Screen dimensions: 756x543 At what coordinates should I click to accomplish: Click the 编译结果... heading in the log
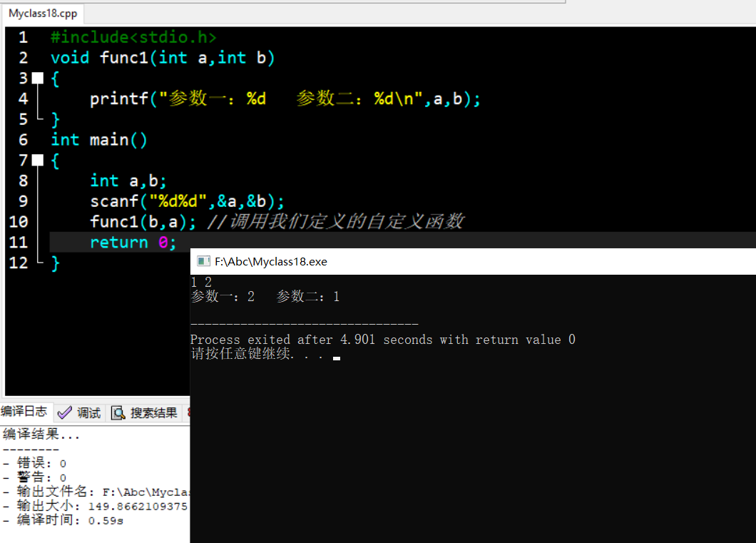(x=41, y=434)
